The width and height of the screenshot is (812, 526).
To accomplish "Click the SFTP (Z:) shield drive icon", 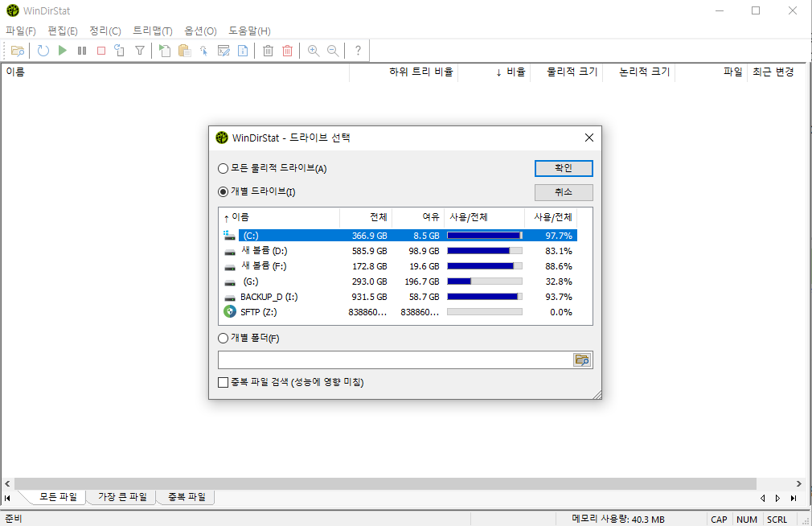I will pos(230,312).
